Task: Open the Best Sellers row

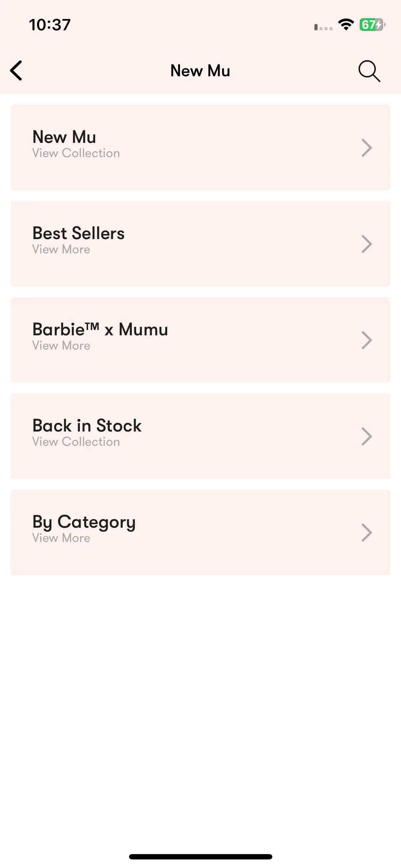Action: [x=200, y=244]
